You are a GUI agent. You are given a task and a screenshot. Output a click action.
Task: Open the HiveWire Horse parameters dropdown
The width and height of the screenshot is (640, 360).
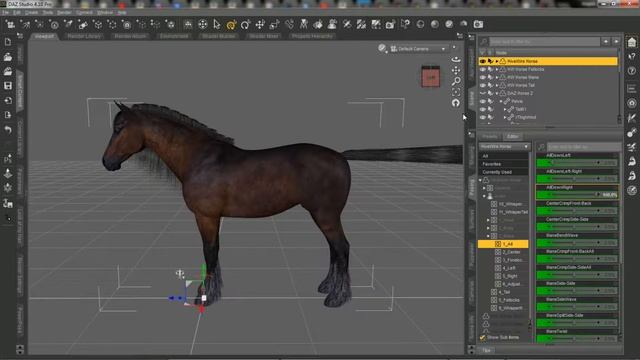coord(504,147)
